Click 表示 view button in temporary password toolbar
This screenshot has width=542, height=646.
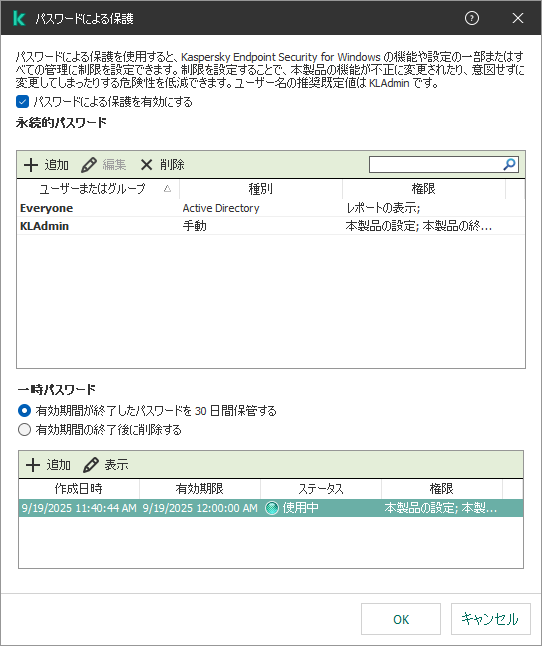105,465
